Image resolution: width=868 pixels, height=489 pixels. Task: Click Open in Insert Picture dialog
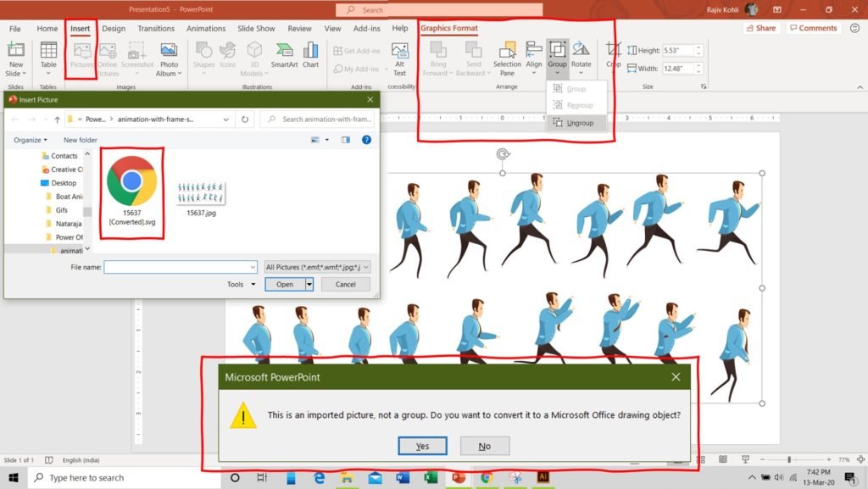click(x=285, y=284)
